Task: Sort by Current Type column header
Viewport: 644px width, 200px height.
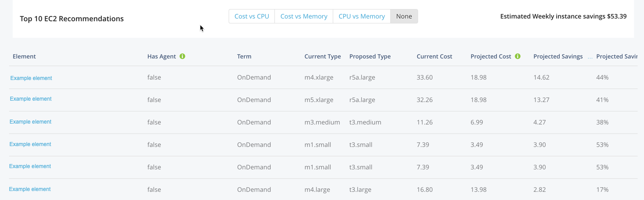Action: (x=322, y=56)
